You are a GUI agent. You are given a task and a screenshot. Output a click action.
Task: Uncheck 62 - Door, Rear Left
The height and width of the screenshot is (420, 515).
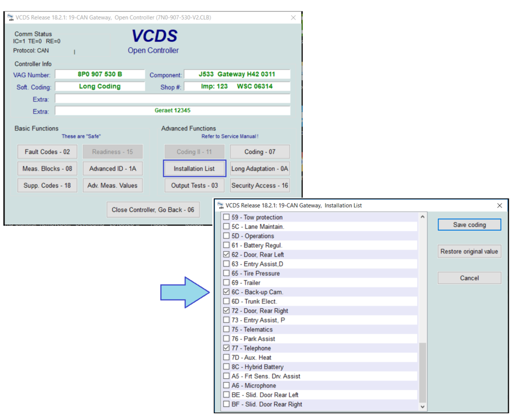click(226, 255)
